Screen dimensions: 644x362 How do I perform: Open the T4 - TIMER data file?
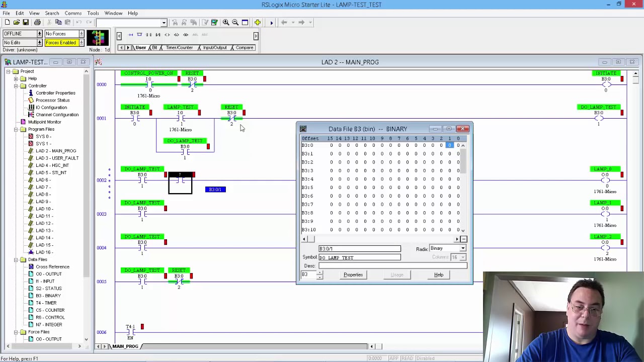click(46, 303)
